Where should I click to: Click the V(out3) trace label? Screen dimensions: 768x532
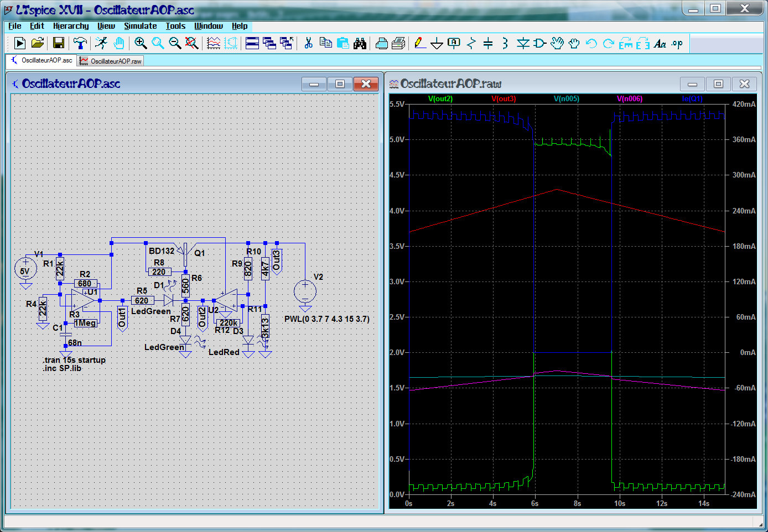(504, 99)
